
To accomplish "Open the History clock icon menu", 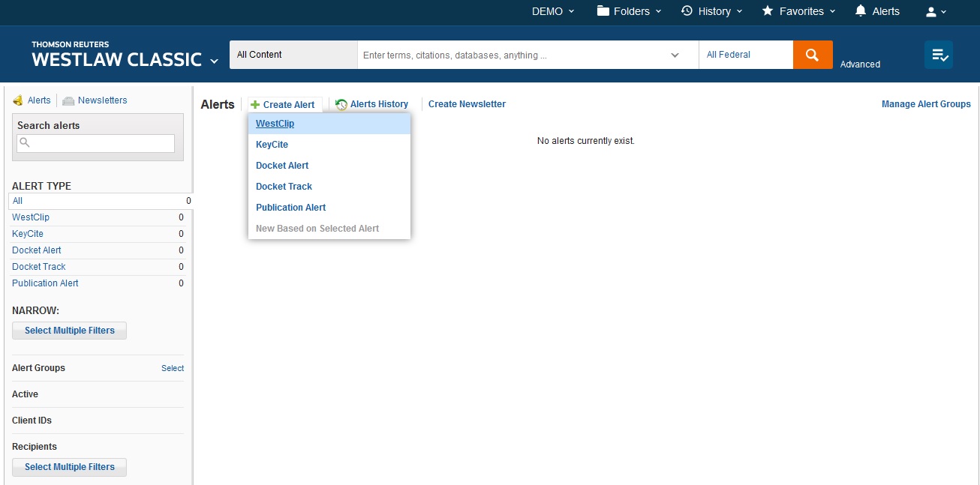I will pos(687,11).
